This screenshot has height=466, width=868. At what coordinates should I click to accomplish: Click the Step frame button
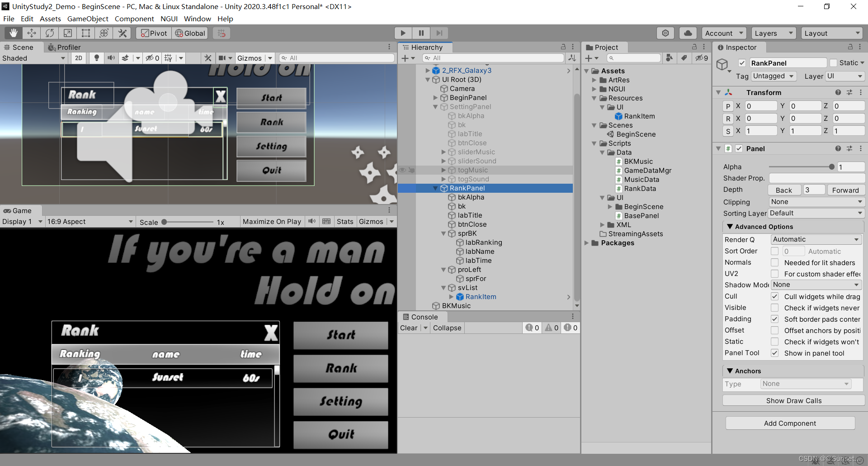[x=439, y=33]
